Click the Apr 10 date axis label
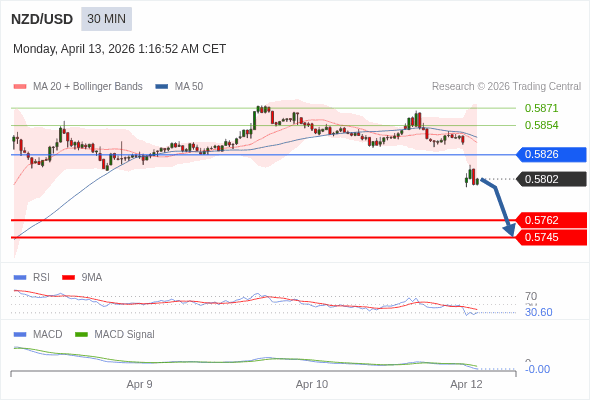This screenshot has width=590, height=400. tap(312, 385)
